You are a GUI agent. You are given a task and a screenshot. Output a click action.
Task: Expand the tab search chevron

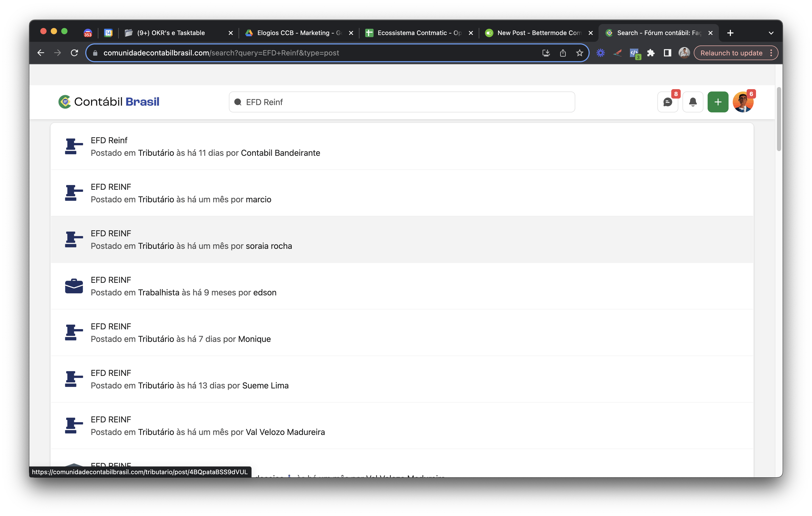[771, 33]
